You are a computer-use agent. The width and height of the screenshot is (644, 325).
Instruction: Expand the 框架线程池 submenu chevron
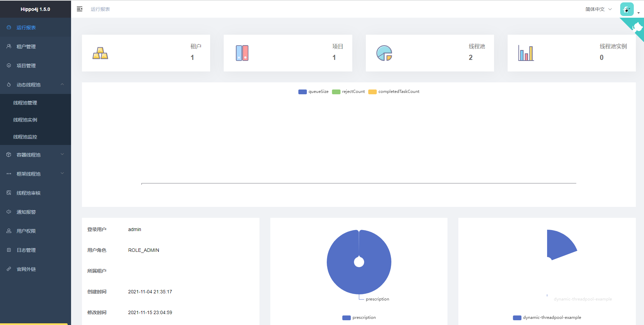tap(62, 174)
